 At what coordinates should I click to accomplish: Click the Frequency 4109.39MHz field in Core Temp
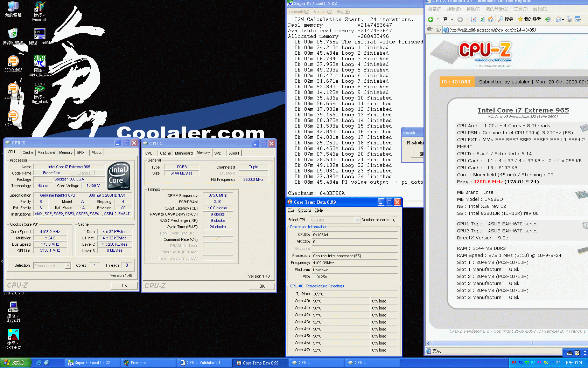(354, 263)
